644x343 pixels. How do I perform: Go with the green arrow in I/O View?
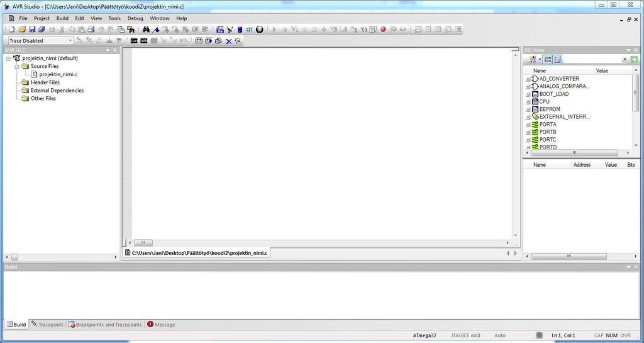[x=634, y=60]
